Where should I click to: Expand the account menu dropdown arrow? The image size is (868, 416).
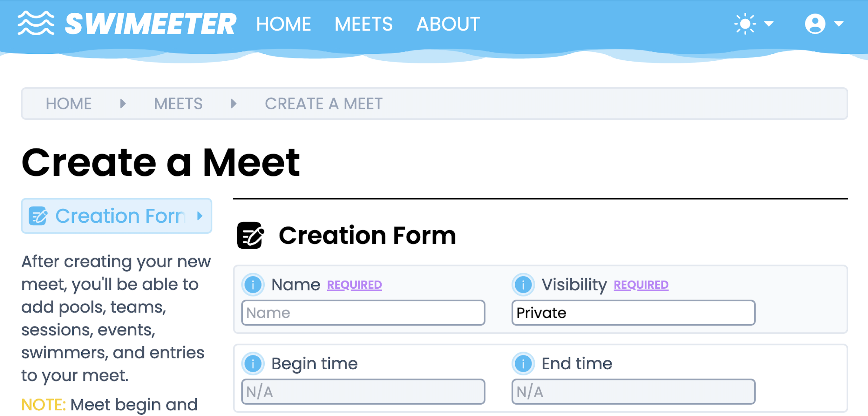click(x=839, y=23)
